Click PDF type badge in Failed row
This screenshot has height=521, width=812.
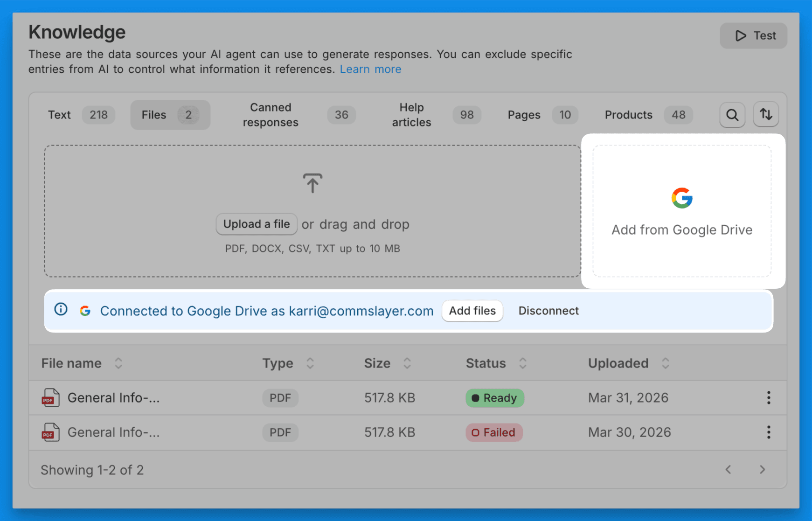(280, 432)
